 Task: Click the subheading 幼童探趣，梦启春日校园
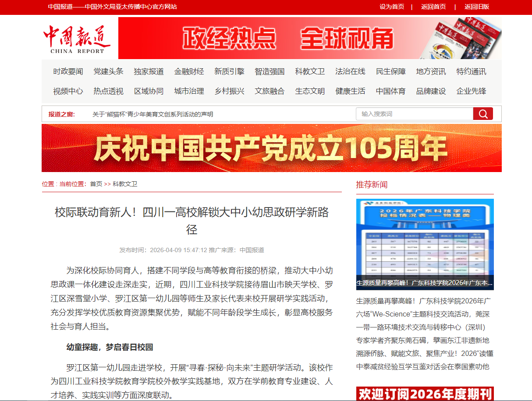(x=110, y=347)
